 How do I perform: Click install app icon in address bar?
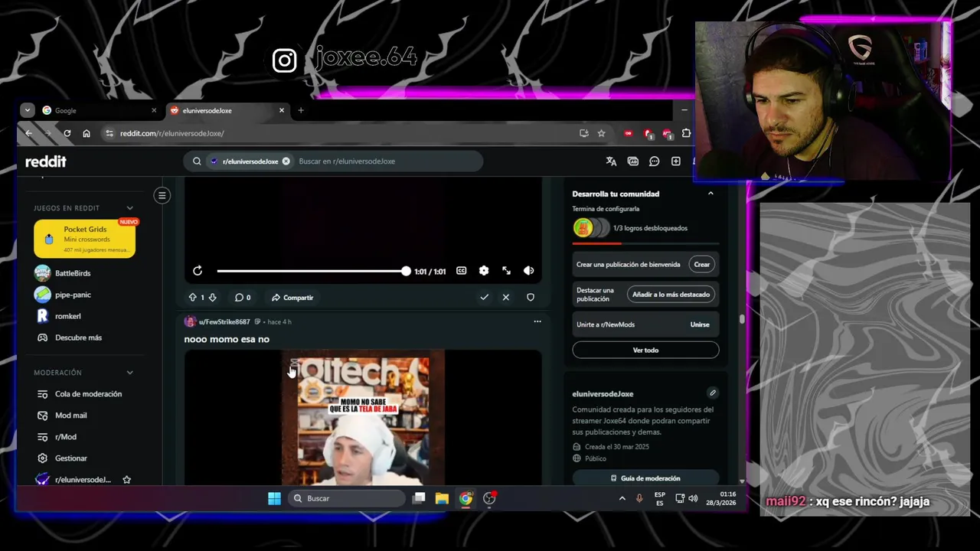click(x=584, y=133)
